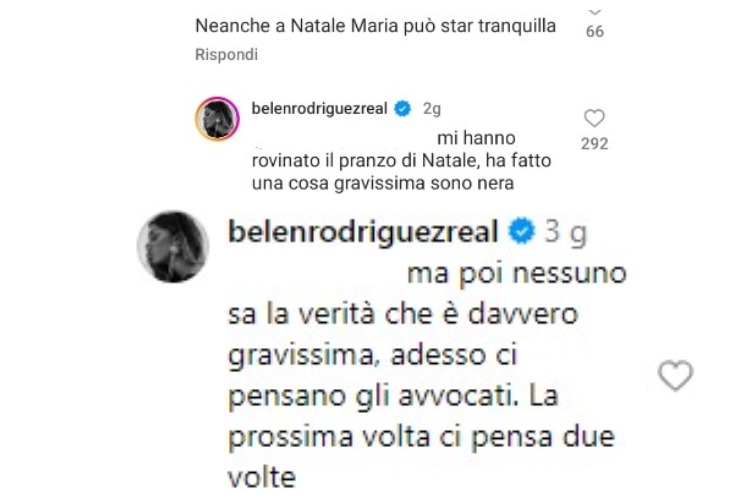View the 292 likes count
Image resolution: width=740 pixels, height=500 pixels.
[x=595, y=144]
